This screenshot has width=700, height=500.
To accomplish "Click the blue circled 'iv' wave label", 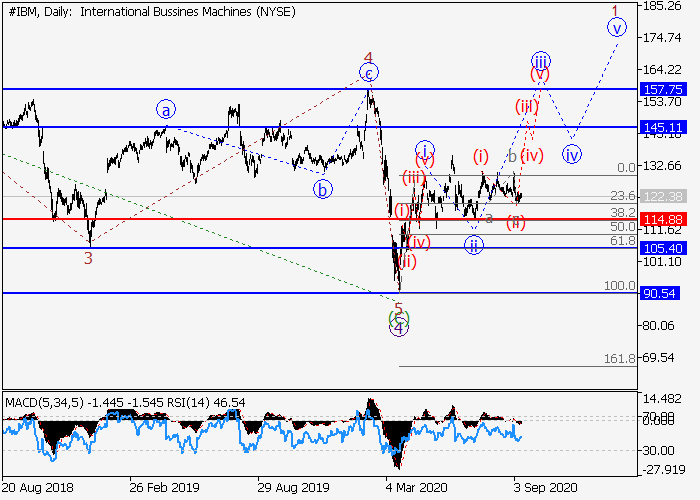I will pos(572,154).
